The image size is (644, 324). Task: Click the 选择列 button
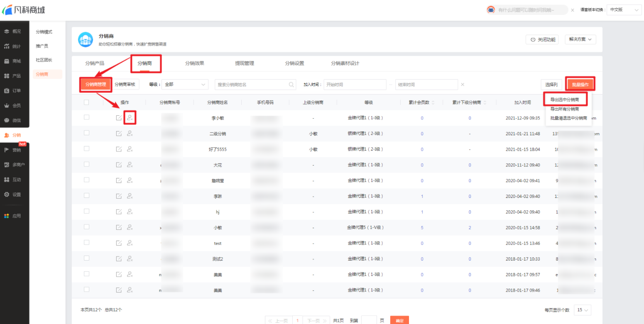pyautogui.click(x=551, y=85)
